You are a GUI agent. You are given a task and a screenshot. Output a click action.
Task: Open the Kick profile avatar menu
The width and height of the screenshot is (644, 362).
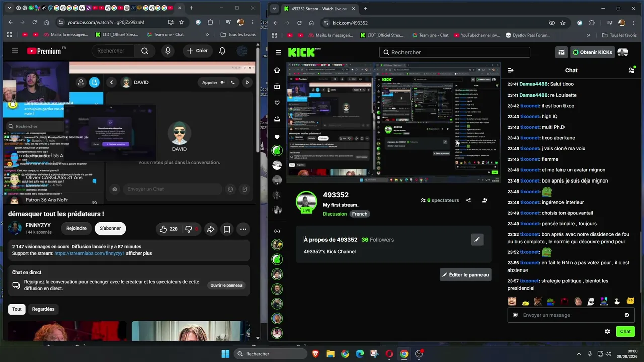[623, 52]
